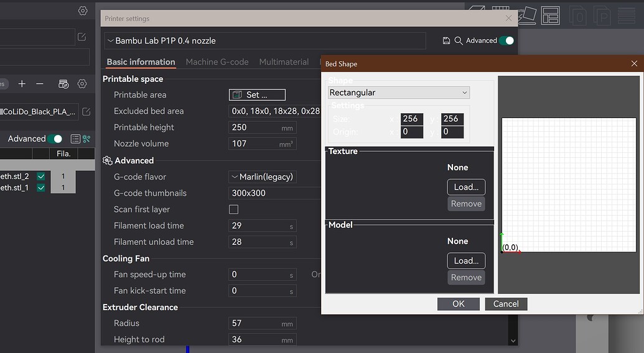The width and height of the screenshot is (644, 353).
Task: Uncheck the eth.stl_2 object checkbox
Action: [x=41, y=176]
